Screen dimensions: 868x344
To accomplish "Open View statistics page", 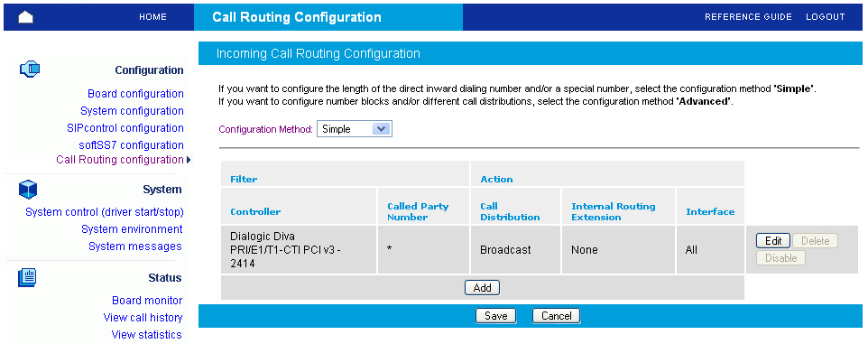I will tap(147, 335).
